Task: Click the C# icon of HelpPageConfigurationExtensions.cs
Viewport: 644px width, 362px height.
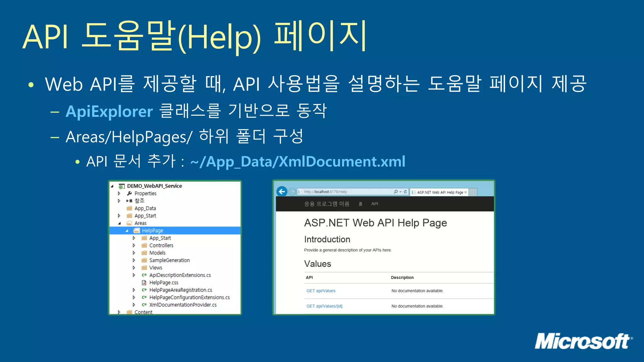Action: coord(144,297)
